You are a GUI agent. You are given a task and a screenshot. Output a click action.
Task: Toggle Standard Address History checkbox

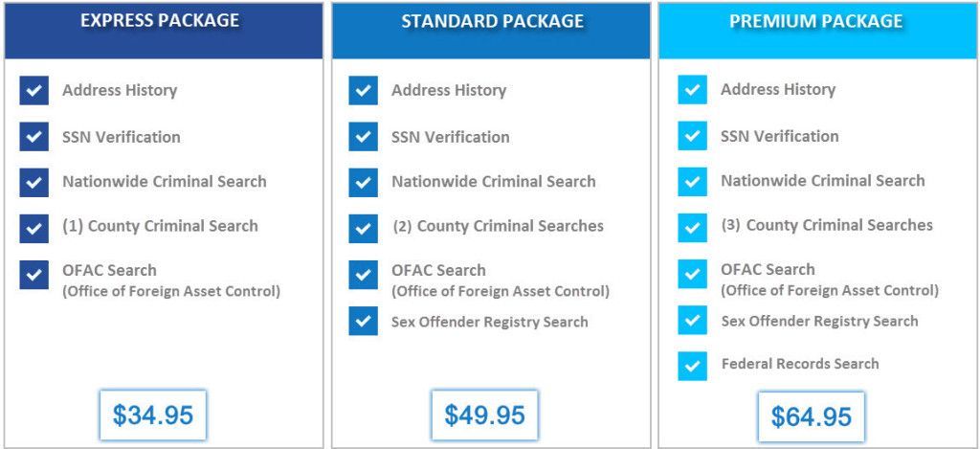click(364, 91)
